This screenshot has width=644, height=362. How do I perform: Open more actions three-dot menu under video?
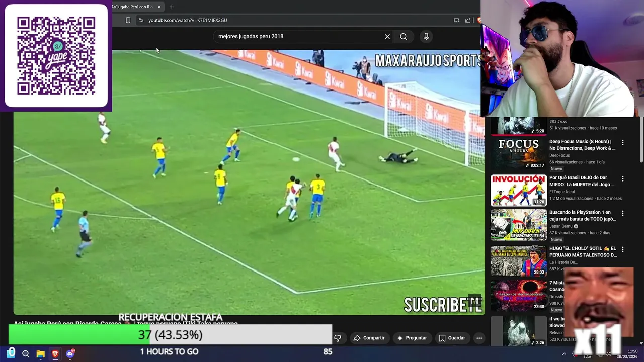coord(479,338)
